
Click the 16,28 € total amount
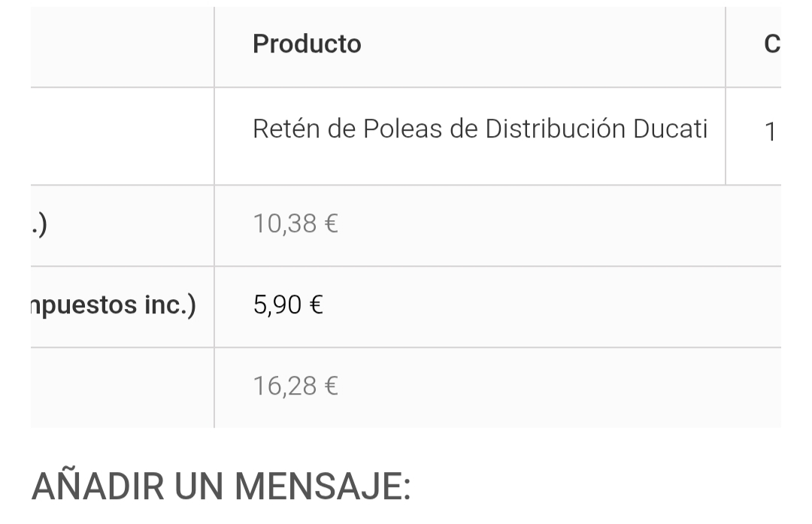(295, 386)
